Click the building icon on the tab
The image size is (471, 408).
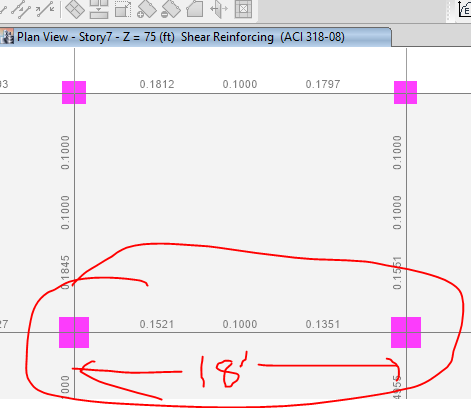pyautogui.click(x=7, y=37)
